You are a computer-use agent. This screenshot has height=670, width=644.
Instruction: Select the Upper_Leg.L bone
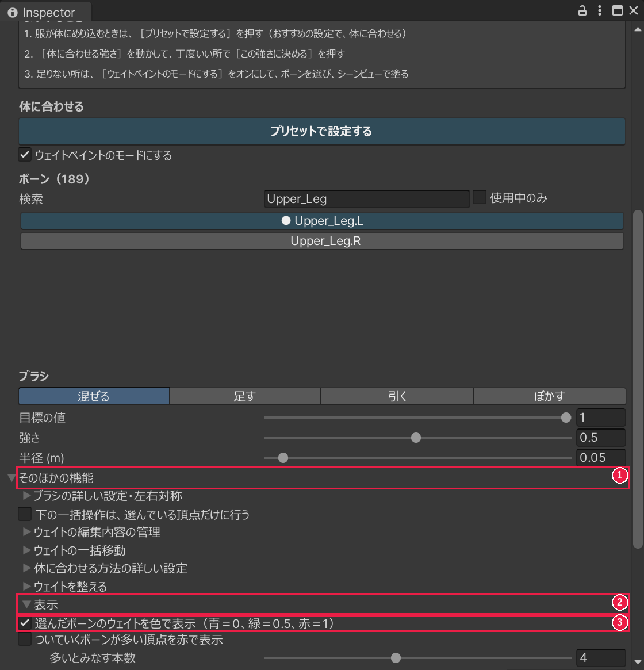pyautogui.click(x=322, y=221)
